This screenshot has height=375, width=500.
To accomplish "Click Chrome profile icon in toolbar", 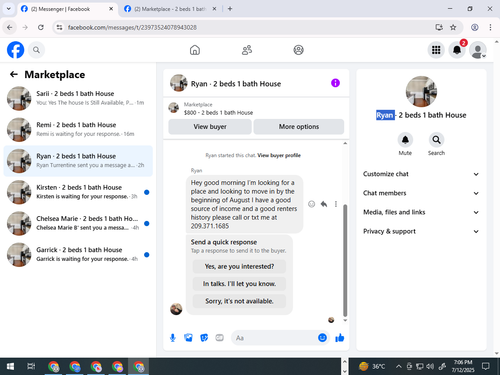I will [x=475, y=27].
